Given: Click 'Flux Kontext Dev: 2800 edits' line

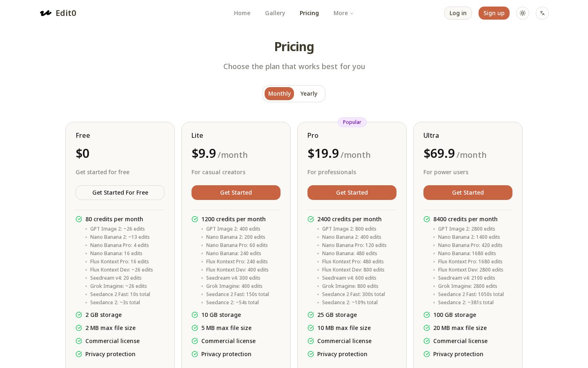Looking at the screenshot, I should point(471,270).
